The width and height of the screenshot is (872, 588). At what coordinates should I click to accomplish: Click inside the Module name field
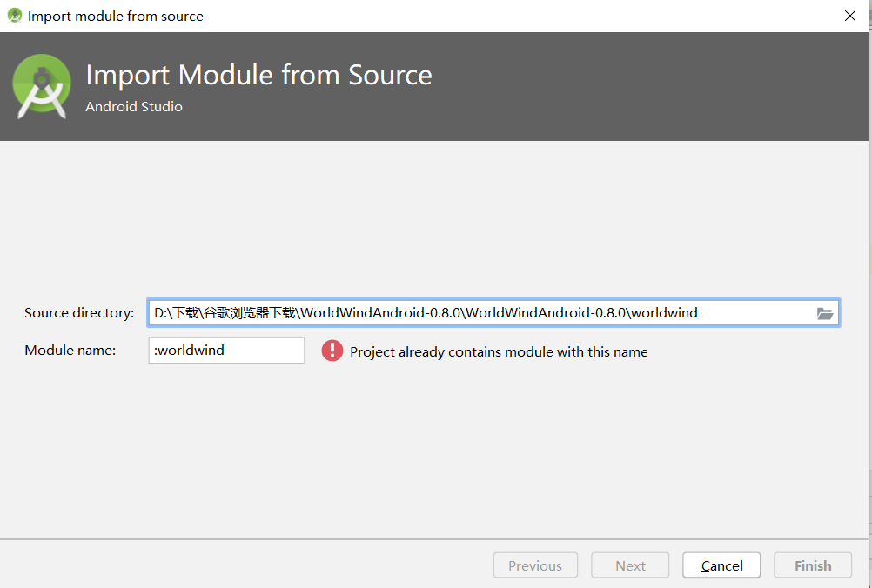coord(226,351)
